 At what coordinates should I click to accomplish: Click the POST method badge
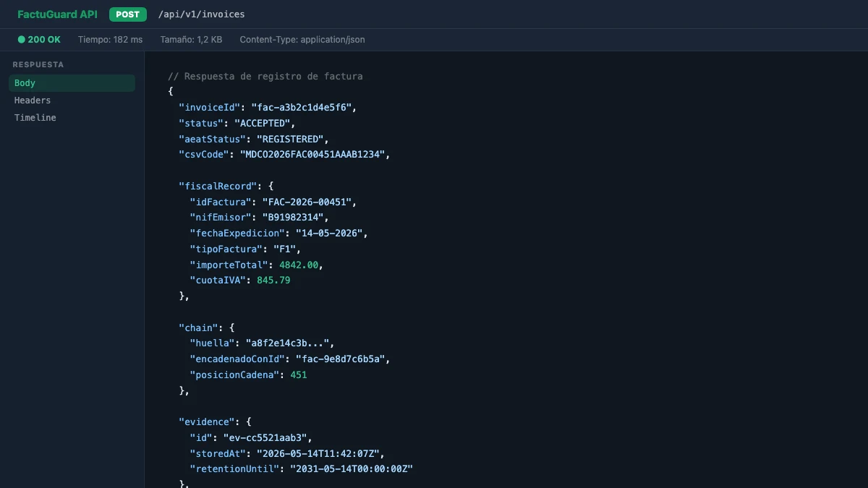[128, 14]
